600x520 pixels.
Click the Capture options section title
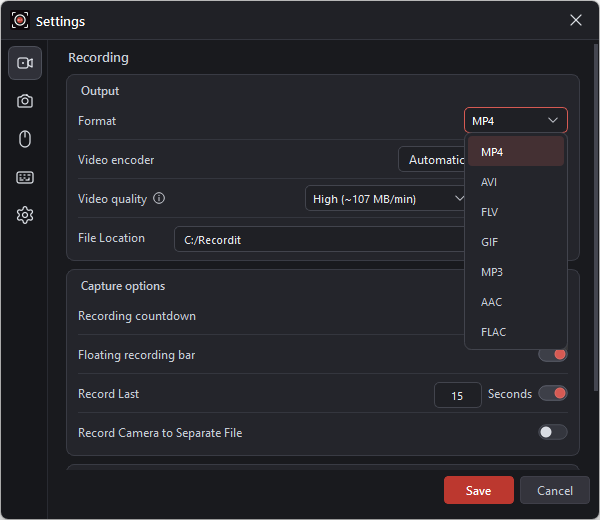pos(123,286)
